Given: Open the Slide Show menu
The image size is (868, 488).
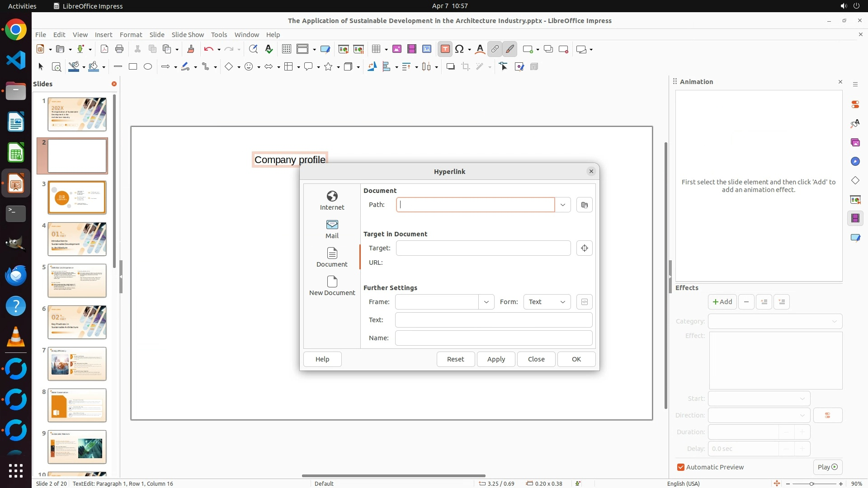Looking at the screenshot, I should pos(188,34).
